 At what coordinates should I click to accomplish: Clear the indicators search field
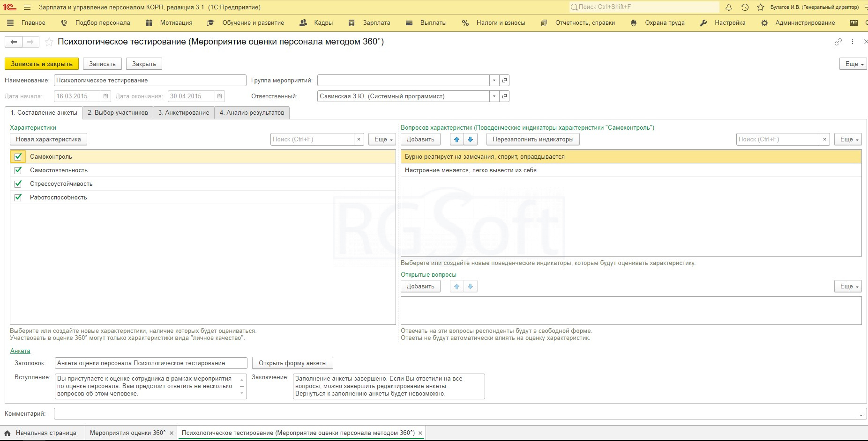click(824, 140)
